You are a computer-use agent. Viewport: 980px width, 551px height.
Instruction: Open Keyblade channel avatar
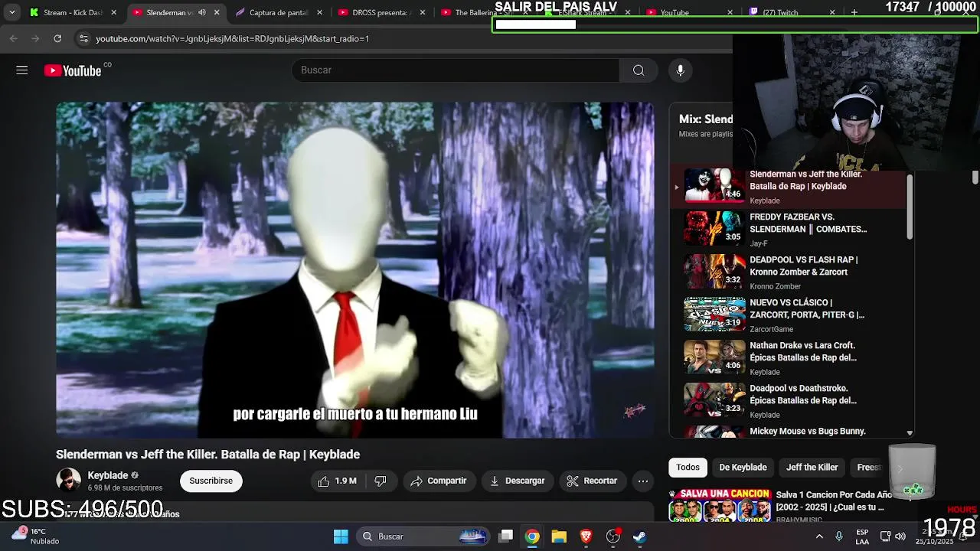coord(68,481)
